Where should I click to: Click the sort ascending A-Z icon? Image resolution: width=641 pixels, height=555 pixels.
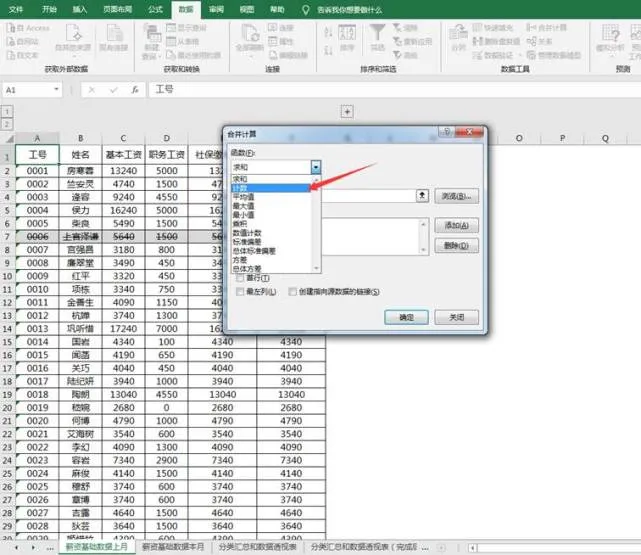point(328,32)
